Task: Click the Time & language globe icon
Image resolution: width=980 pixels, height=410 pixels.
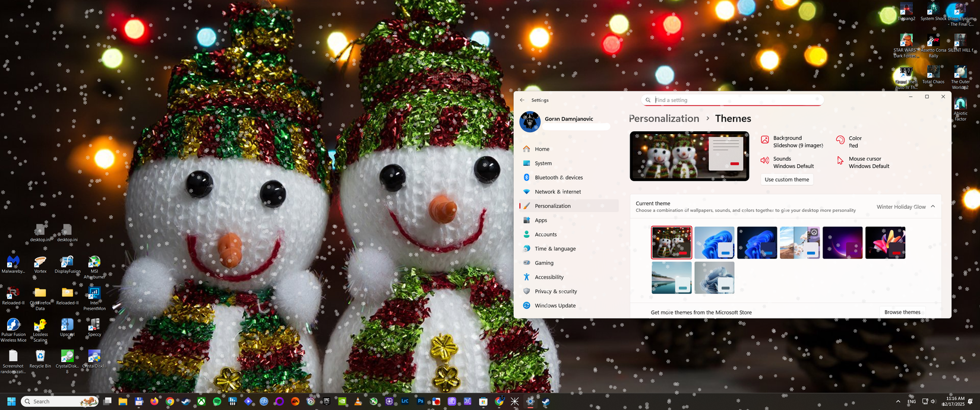Action: coord(526,249)
